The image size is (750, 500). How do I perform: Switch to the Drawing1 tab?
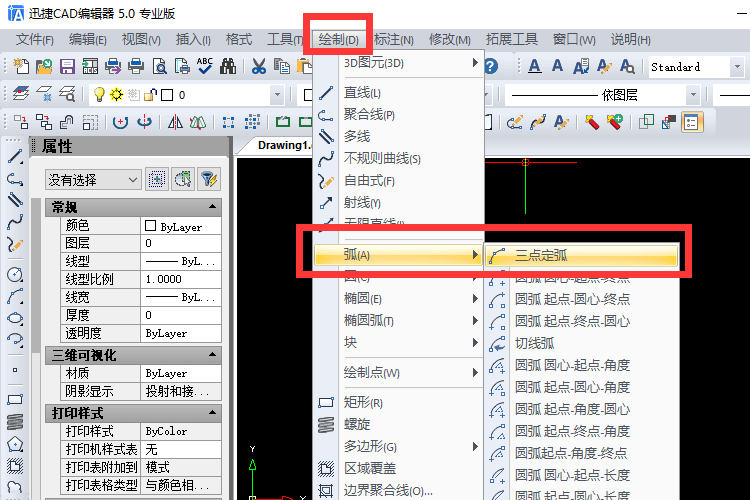click(x=284, y=145)
